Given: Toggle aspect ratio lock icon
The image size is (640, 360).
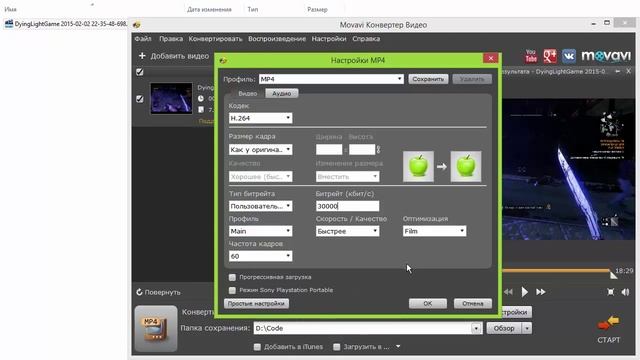Looking at the screenshot, I should [x=378, y=150].
